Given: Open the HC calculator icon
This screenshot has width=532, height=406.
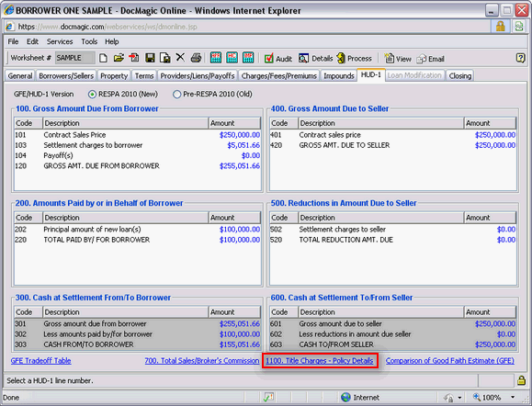Looking at the screenshot, I should point(232,58).
